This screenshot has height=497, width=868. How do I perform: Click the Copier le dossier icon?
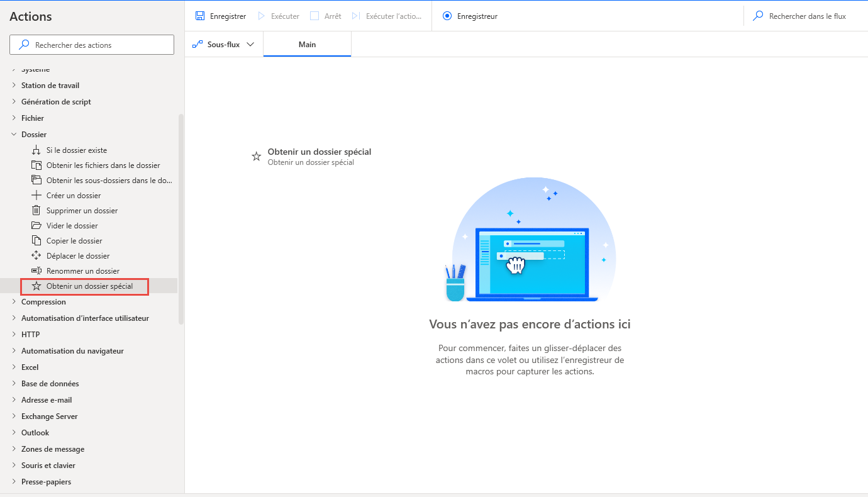(x=36, y=241)
